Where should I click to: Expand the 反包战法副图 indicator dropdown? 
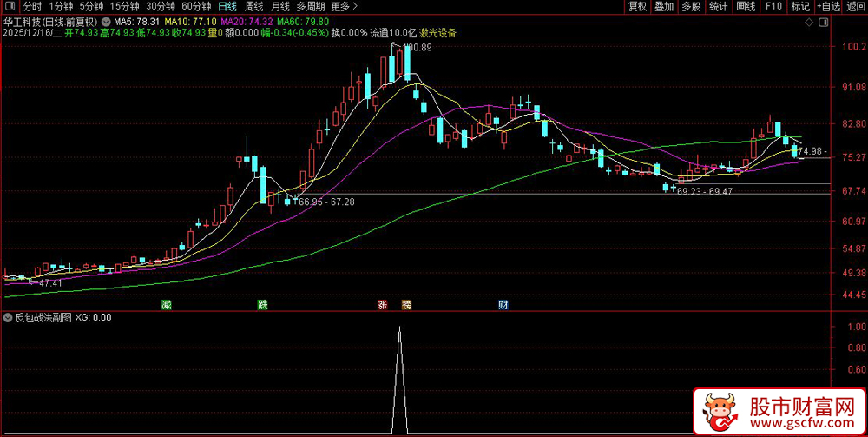point(9,318)
